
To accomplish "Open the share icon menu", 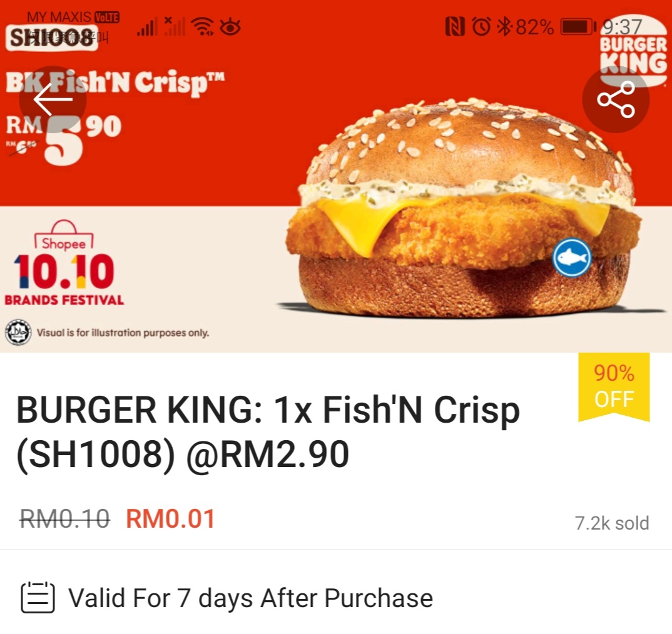I will 616,99.
